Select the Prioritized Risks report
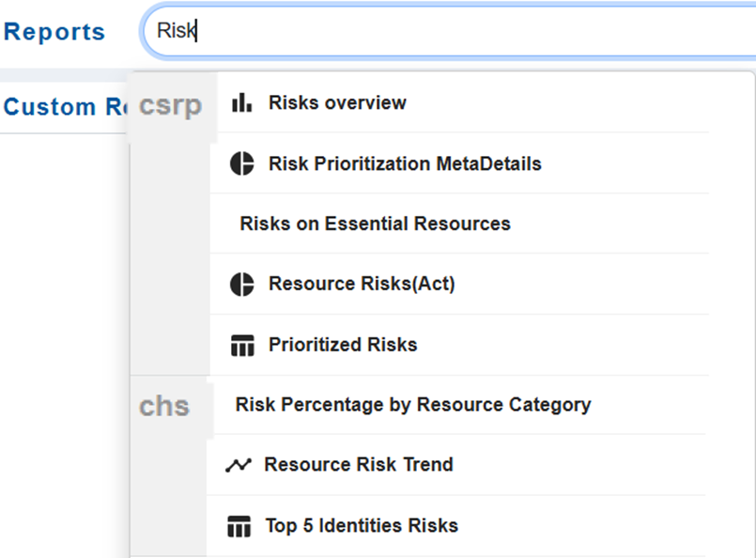 (343, 345)
